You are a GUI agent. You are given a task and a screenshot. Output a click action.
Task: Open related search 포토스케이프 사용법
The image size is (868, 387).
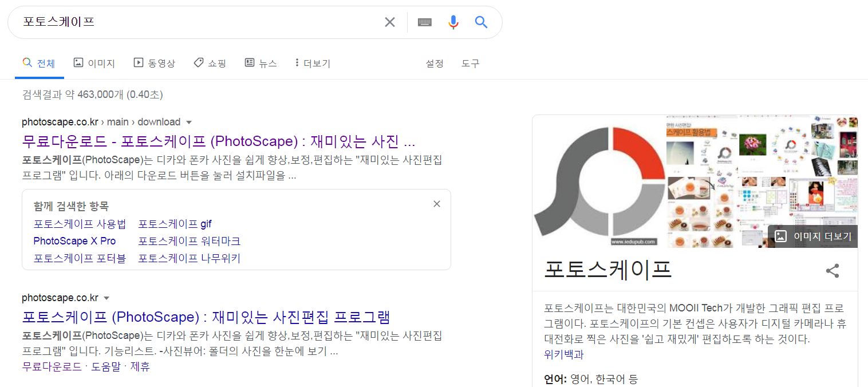[x=80, y=224]
